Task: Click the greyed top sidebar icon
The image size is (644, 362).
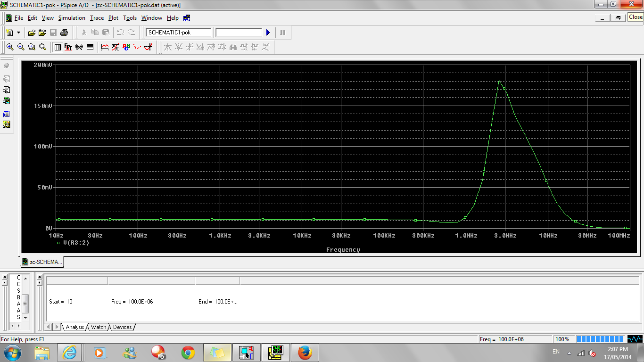Action: (x=7, y=66)
